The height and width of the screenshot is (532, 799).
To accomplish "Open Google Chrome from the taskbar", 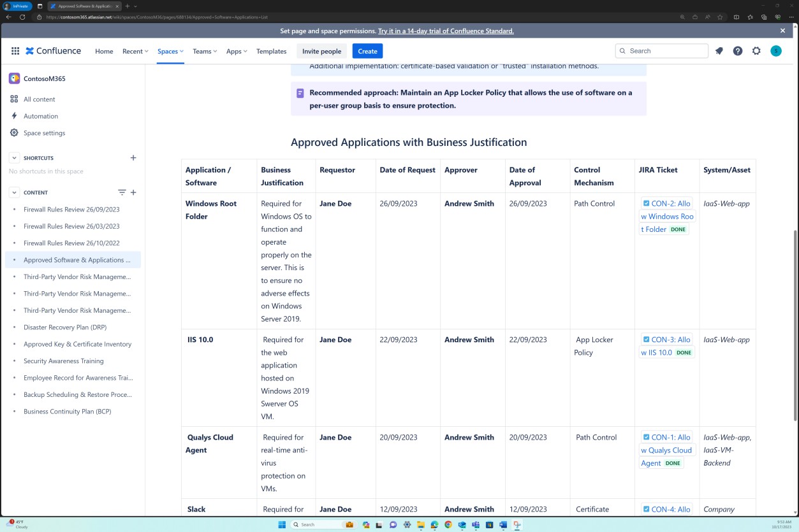I will tap(447, 524).
